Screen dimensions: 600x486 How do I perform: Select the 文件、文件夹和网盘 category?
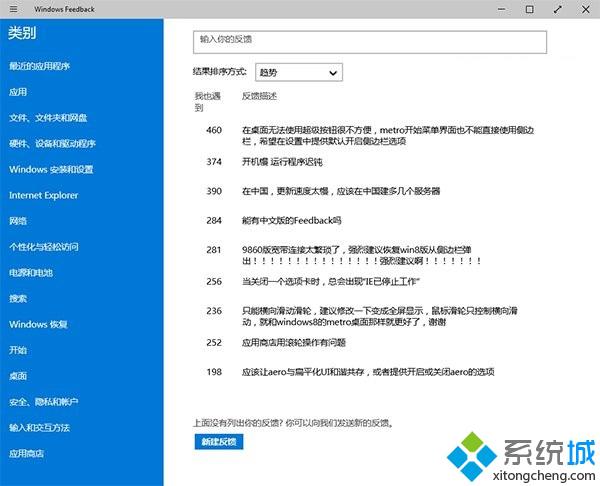tap(48, 118)
